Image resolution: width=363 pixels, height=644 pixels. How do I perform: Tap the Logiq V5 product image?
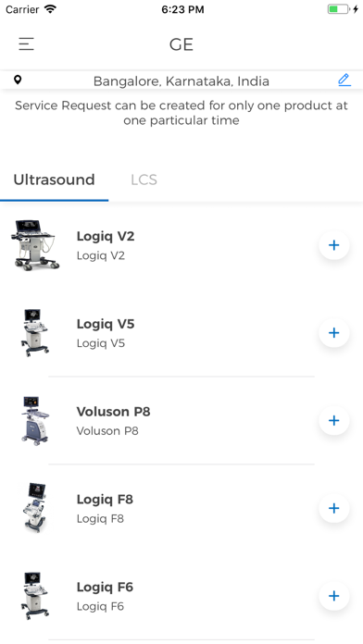point(35,333)
